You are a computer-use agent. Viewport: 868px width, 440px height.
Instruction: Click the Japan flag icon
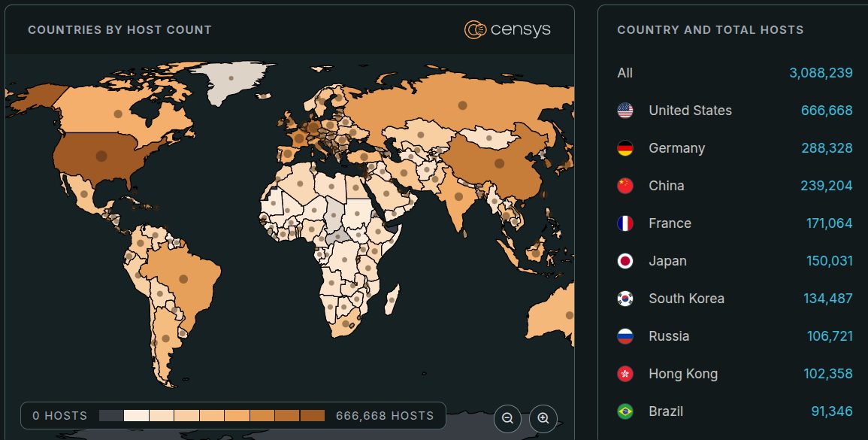coord(625,260)
